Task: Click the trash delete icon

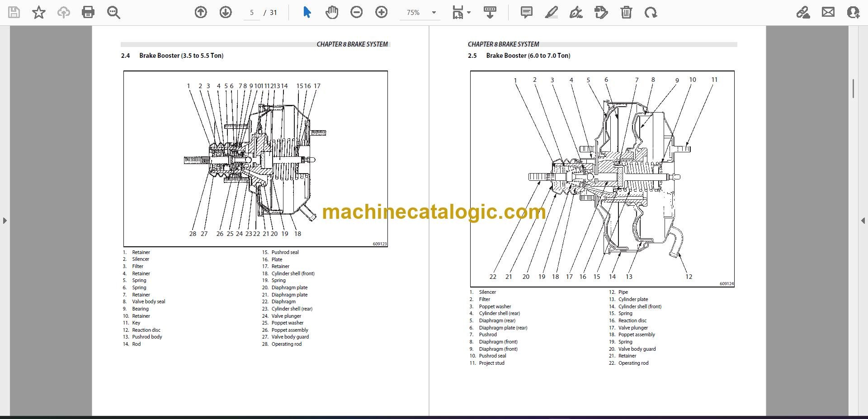Action: click(x=626, y=12)
